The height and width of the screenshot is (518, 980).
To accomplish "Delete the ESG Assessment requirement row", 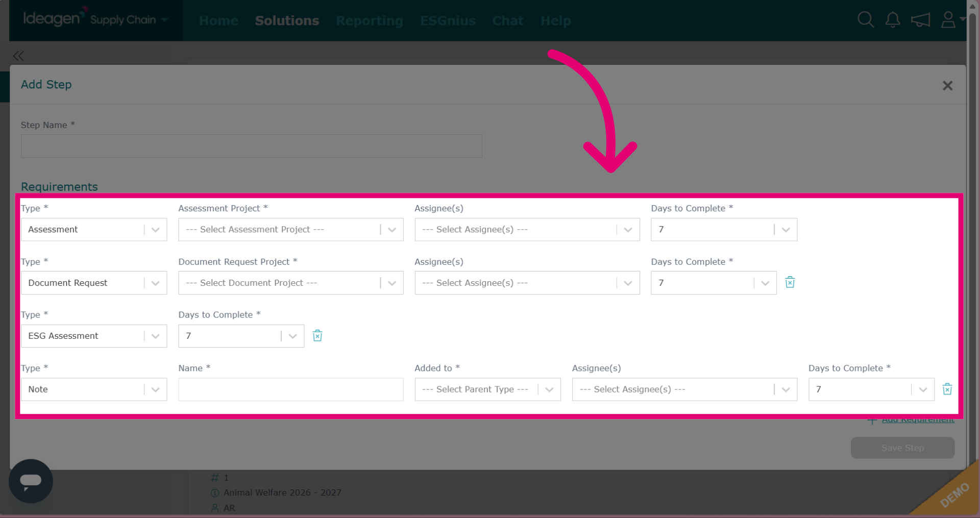I will coord(317,336).
